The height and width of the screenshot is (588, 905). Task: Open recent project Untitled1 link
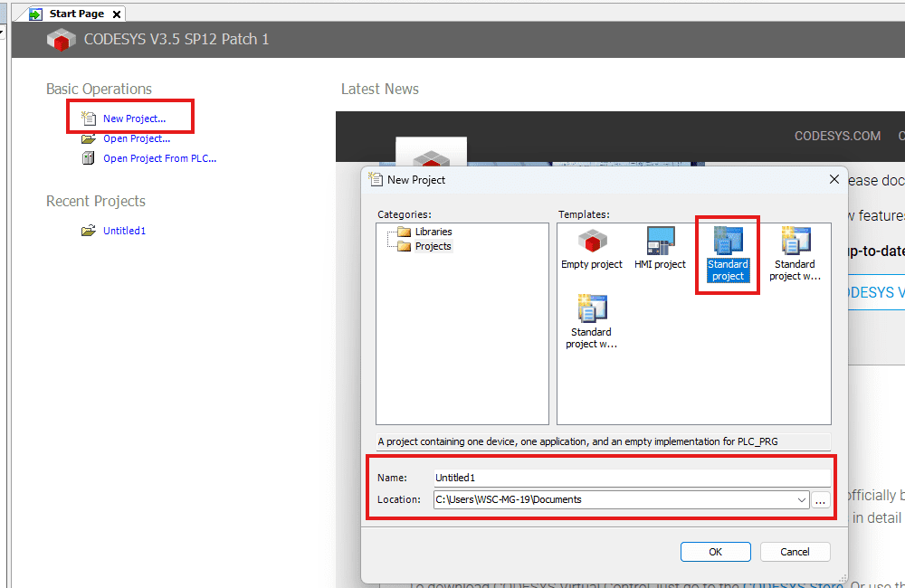124,231
